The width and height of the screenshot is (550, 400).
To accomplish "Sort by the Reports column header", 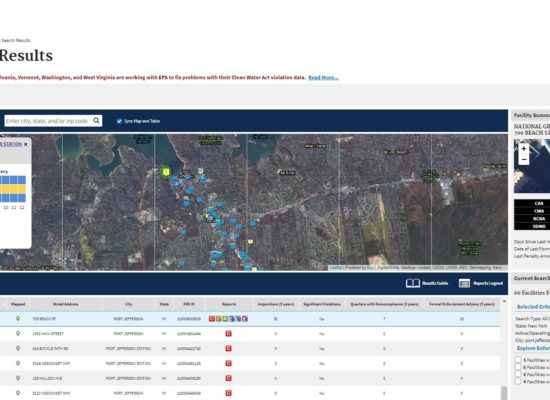I will [x=229, y=304].
